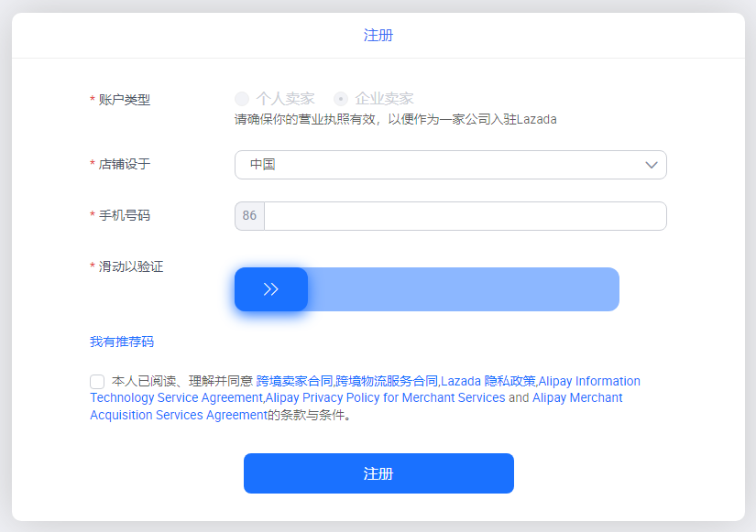Image resolution: width=756 pixels, height=532 pixels.
Task: Check the terms and conditions agreement checkbox
Action: coord(96,381)
